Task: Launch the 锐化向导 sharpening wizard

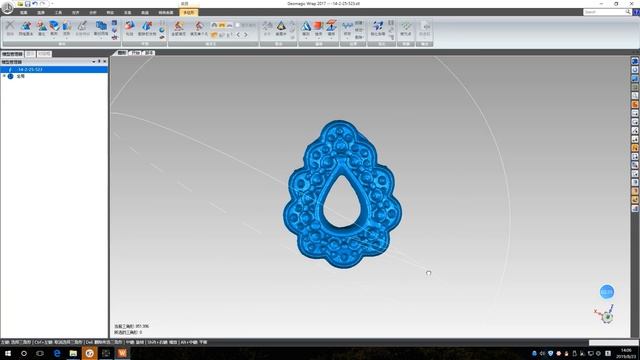Action: coord(378,28)
